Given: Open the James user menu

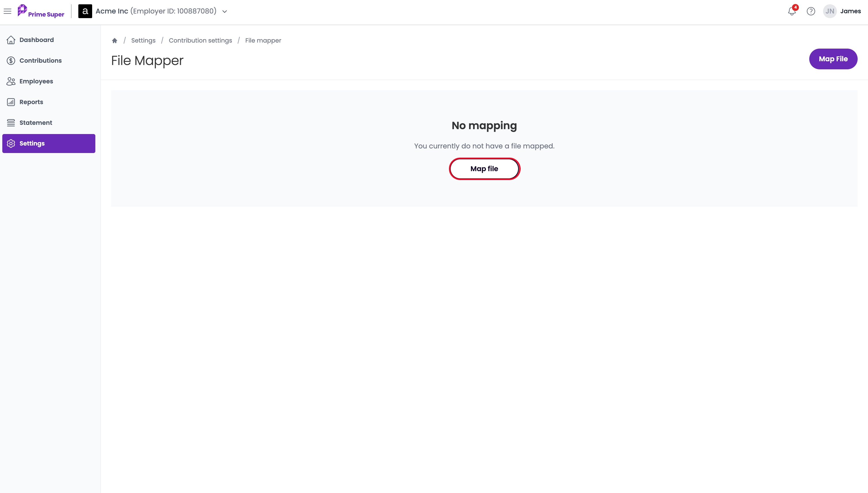Looking at the screenshot, I should pos(850,11).
